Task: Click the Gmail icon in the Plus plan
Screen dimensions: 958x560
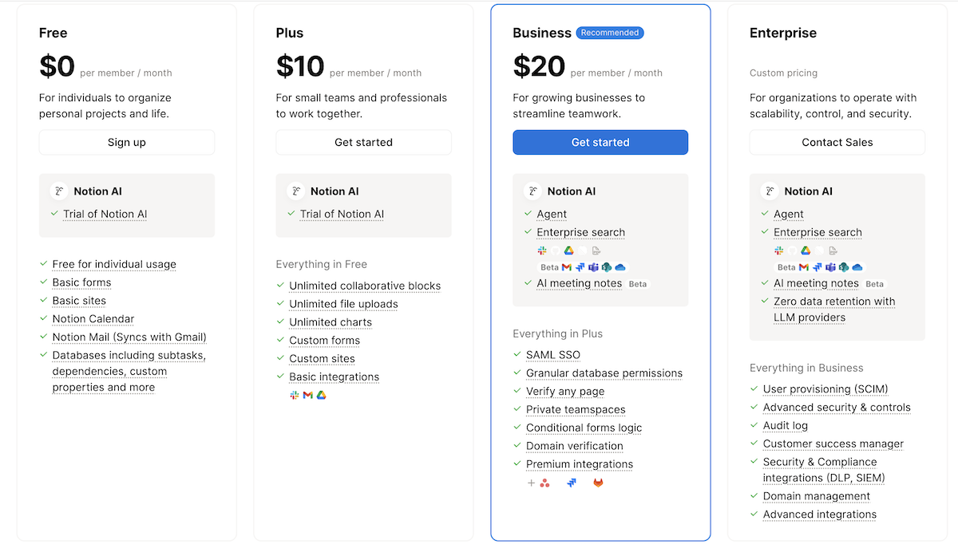Action: (x=307, y=395)
